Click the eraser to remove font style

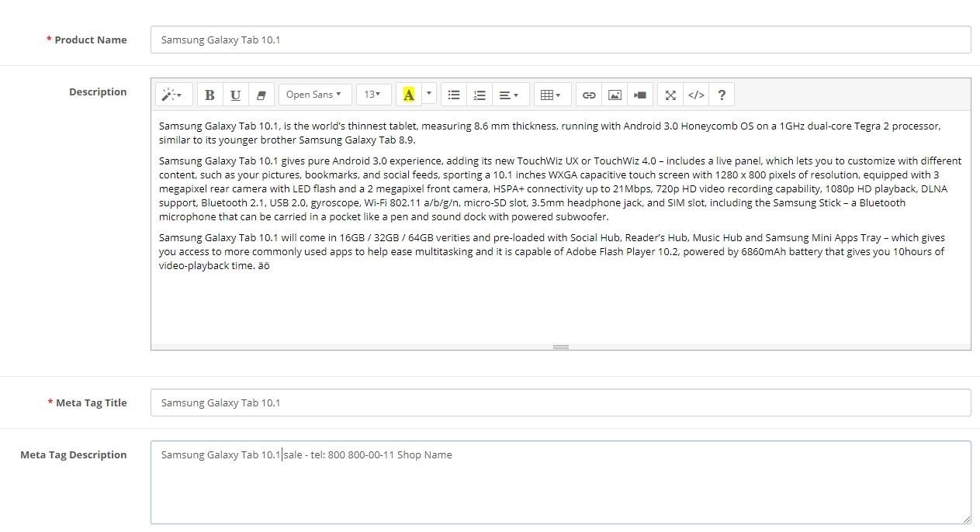point(261,95)
